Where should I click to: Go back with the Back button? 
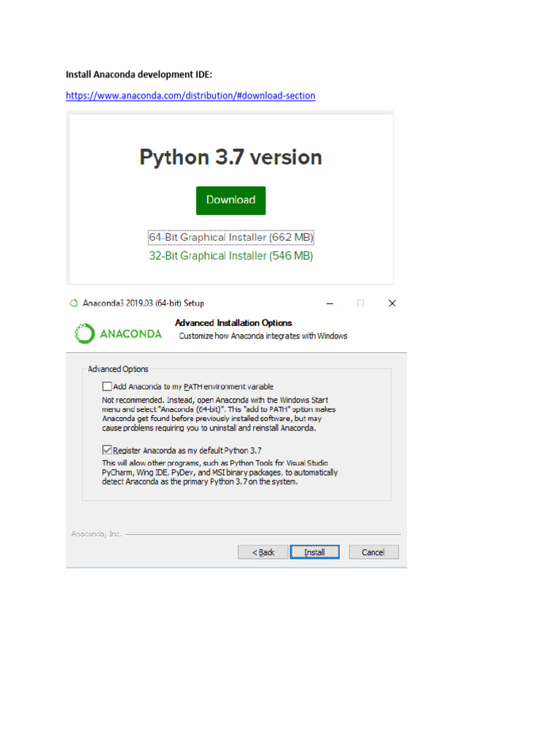(x=262, y=552)
